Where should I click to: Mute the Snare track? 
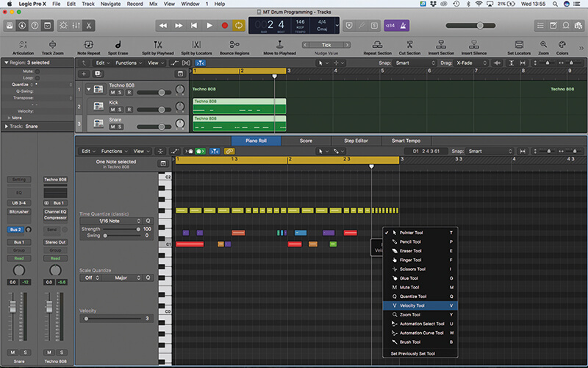point(112,127)
